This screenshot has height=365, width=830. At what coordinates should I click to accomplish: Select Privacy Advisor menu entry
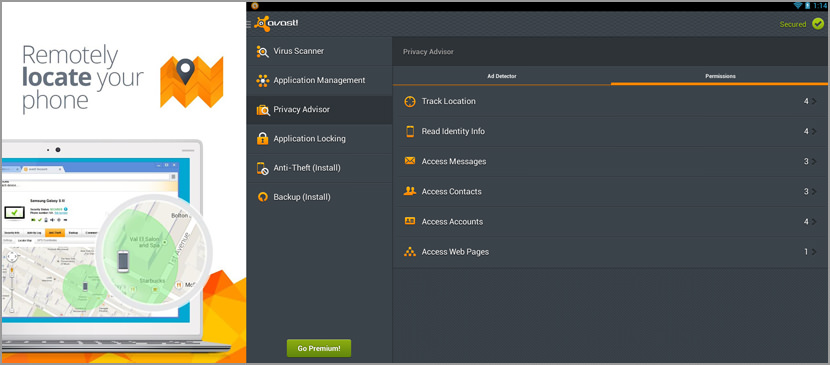click(x=319, y=110)
